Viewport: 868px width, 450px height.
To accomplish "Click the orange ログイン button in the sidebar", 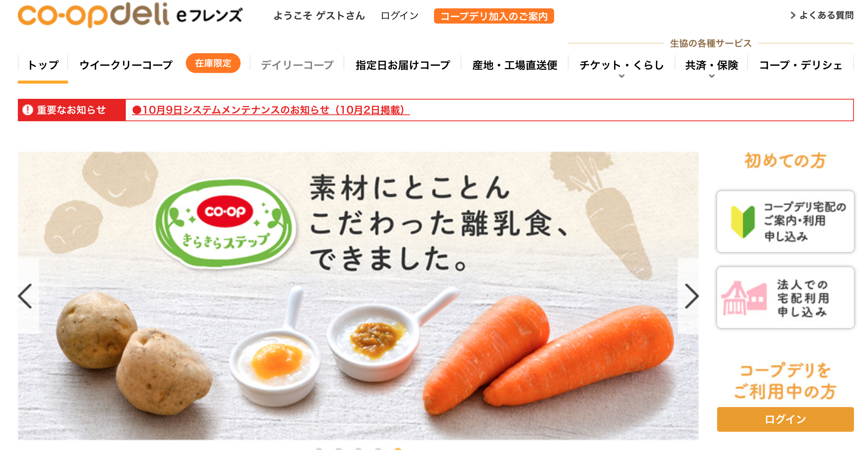I will click(785, 419).
